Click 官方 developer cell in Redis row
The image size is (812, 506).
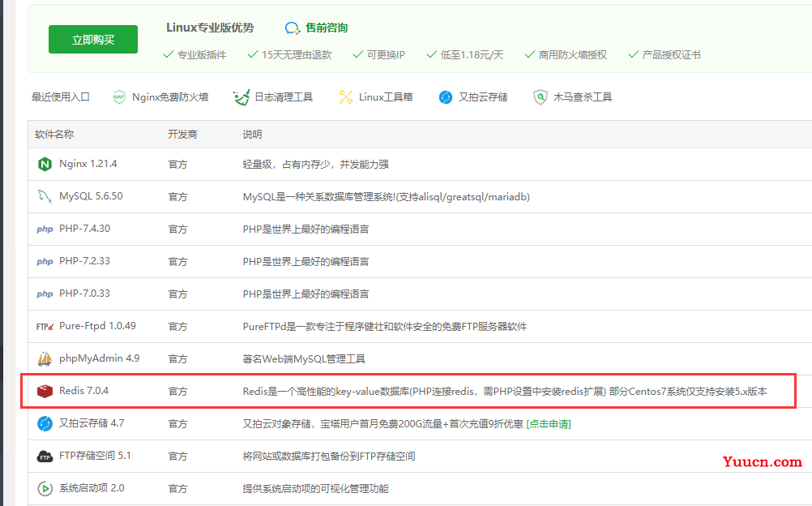[177, 392]
